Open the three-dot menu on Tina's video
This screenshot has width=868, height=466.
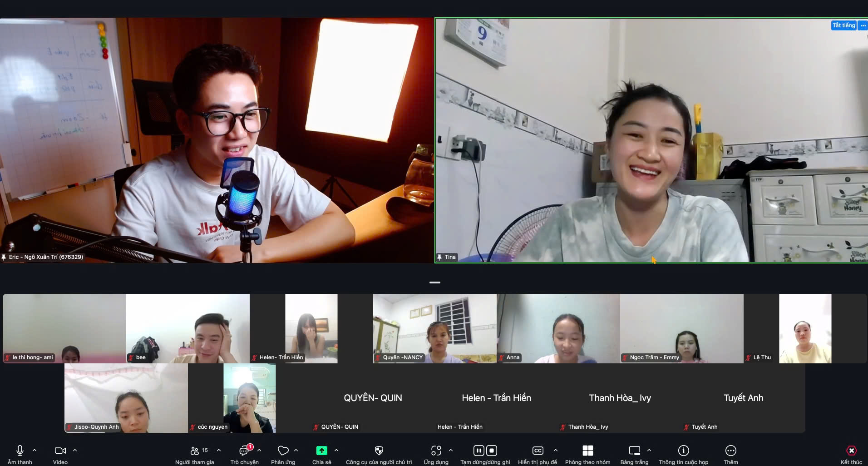click(x=863, y=25)
